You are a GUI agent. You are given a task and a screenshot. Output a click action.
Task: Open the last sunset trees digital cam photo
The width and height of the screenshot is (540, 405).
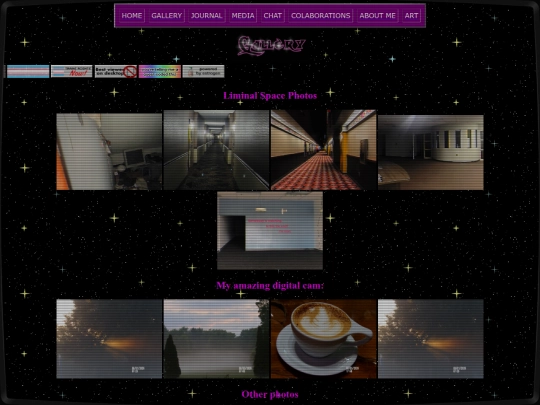431,339
